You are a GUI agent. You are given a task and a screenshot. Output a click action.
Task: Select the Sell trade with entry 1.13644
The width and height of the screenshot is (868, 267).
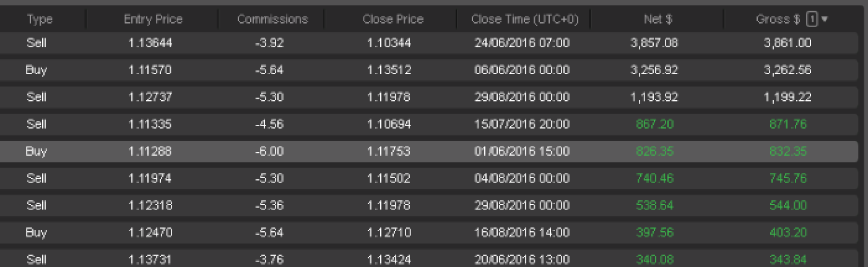point(428,43)
